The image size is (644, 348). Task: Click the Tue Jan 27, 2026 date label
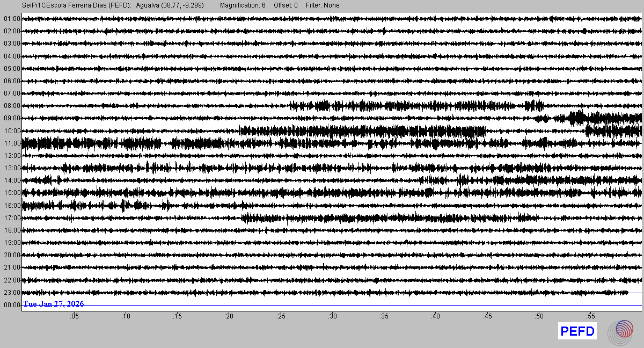(54, 304)
